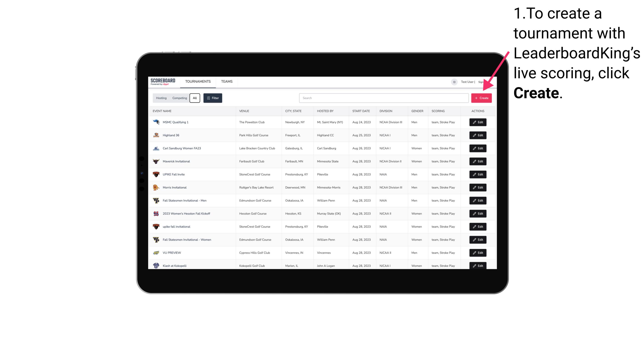Viewport: 644px width, 346px height.
Task: Select the Hosting filter tab
Action: point(161,98)
